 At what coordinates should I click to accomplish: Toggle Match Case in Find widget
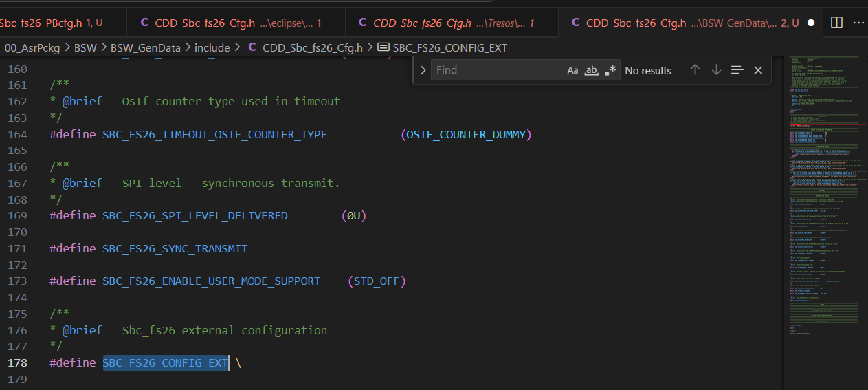click(572, 70)
